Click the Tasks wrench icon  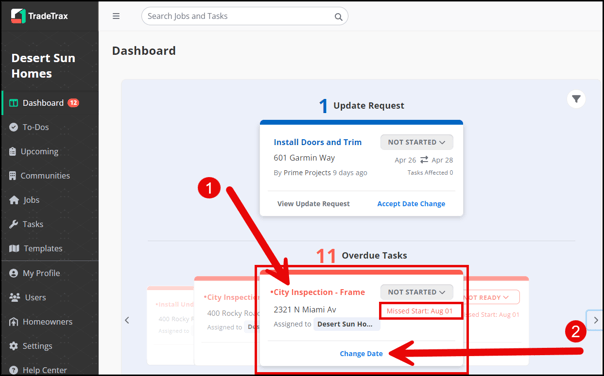tap(13, 224)
